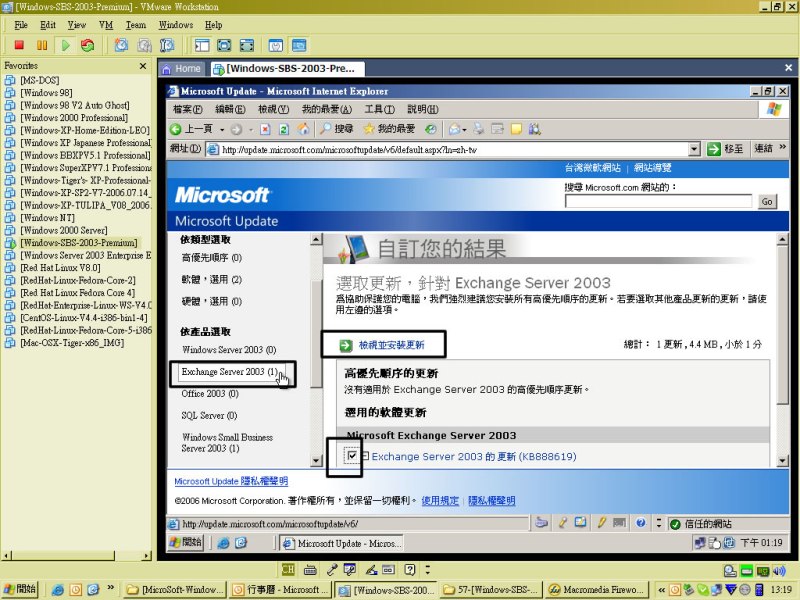Screen dimensions: 800x600
Task: Open the IE 工具(T) menu
Action: 380,109
